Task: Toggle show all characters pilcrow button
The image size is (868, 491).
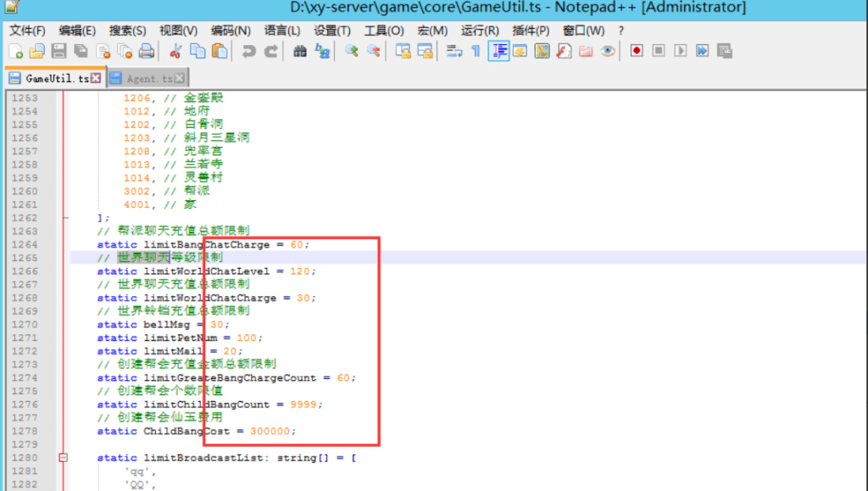Action: 476,51
